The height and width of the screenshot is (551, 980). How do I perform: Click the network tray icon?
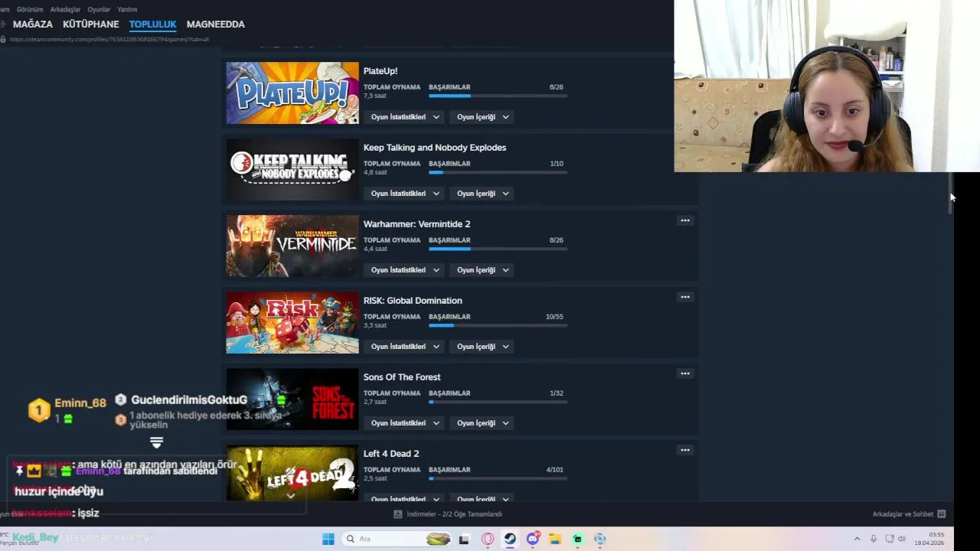pos(888,539)
